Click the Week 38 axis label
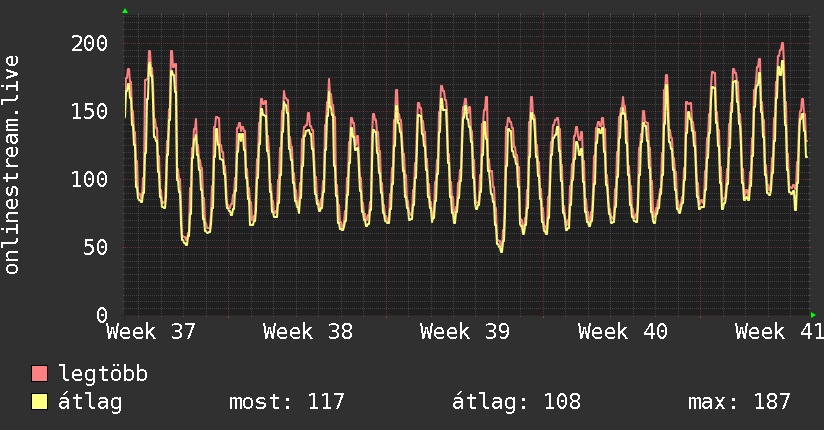The height and width of the screenshot is (430, 824). [308, 332]
